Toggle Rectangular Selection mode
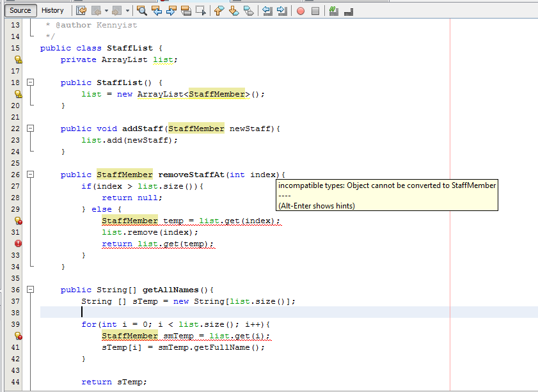 coord(201,10)
